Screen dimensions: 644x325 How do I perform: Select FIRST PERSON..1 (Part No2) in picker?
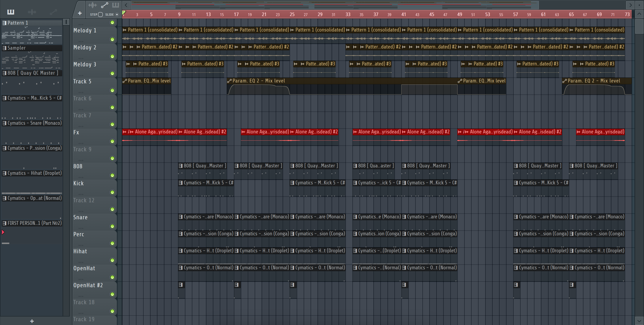pyautogui.click(x=32, y=223)
